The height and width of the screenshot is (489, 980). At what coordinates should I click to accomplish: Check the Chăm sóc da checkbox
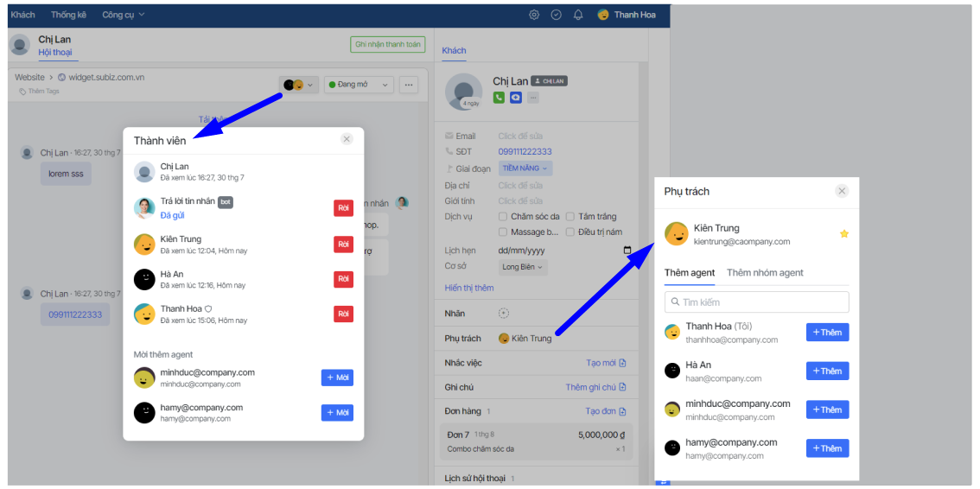(503, 217)
